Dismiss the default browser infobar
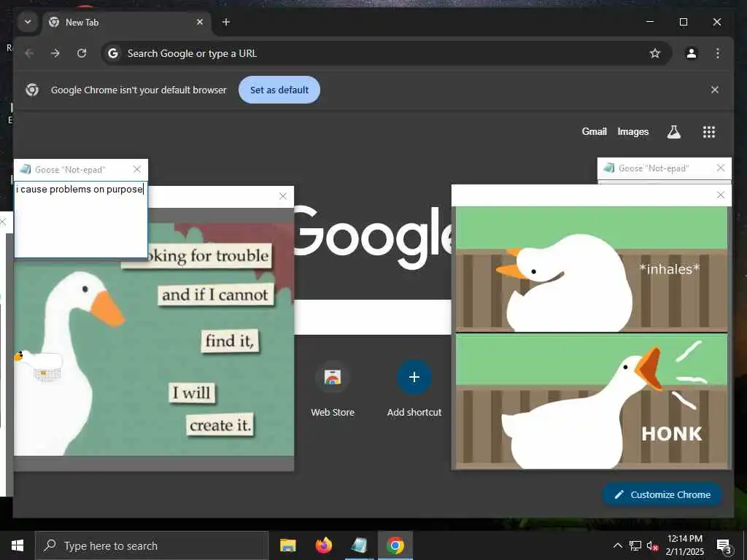Viewport: 747px width, 560px height. click(715, 90)
